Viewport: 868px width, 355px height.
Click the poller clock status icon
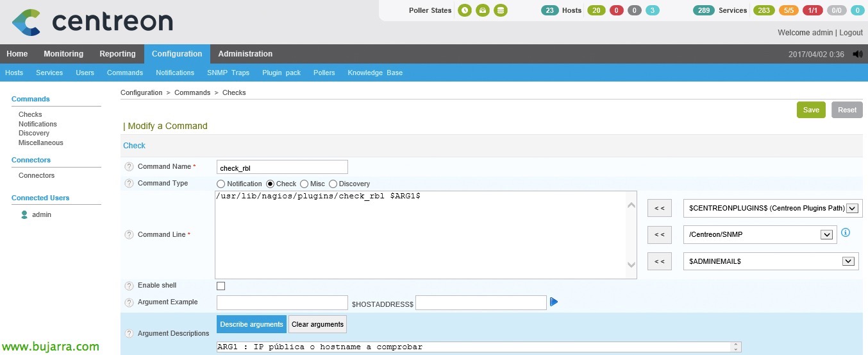pos(464,10)
